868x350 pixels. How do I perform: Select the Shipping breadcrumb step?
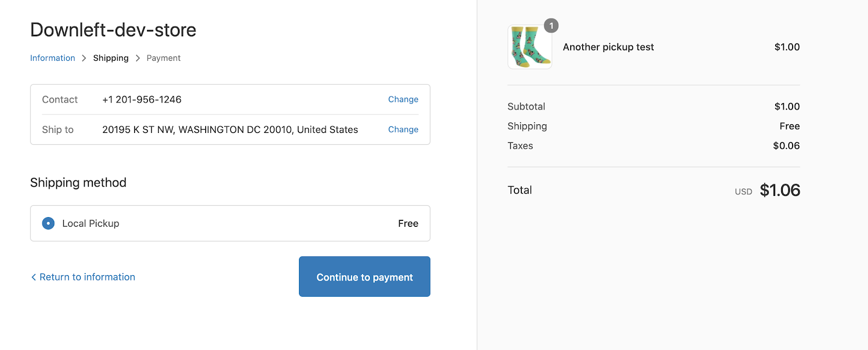[x=111, y=58]
